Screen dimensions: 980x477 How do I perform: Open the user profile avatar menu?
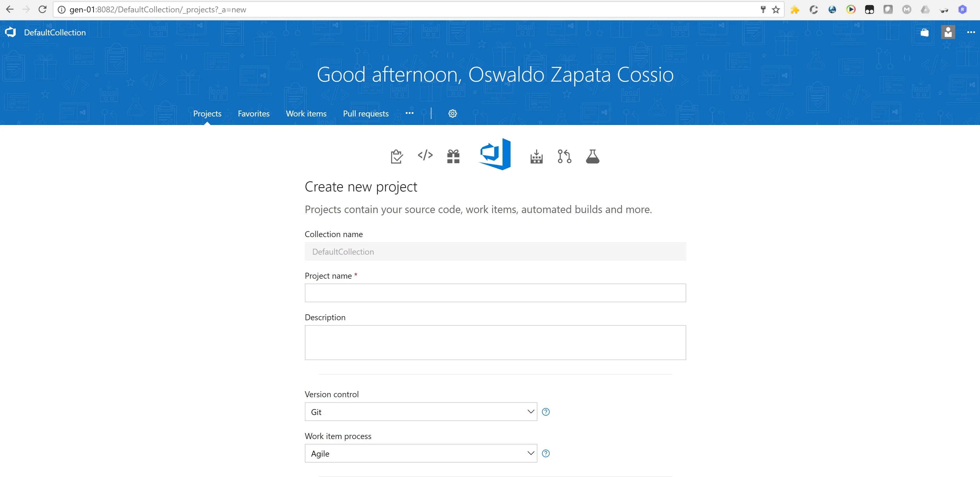pos(948,32)
